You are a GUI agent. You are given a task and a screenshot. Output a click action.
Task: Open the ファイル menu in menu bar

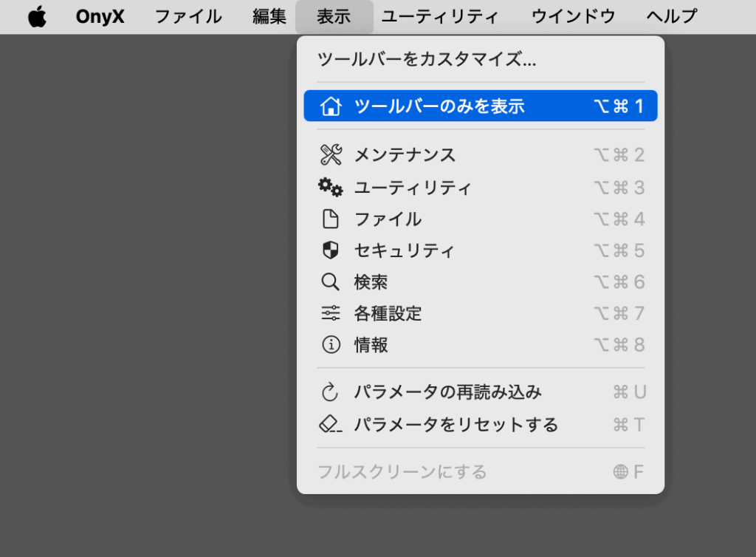pos(188,16)
